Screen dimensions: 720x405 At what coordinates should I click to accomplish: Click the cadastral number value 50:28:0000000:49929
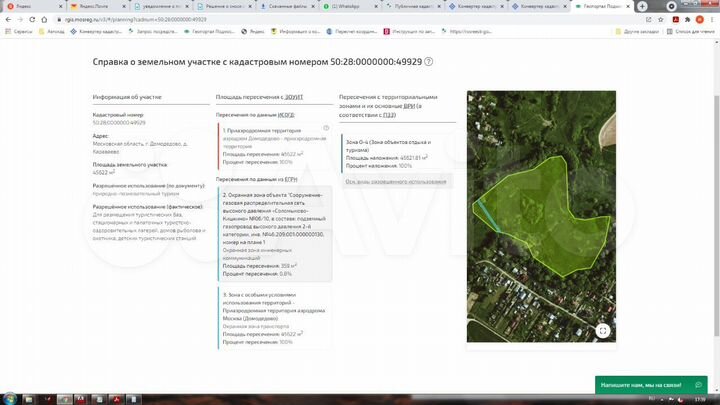pyautogui.click(x=119, y=123)
